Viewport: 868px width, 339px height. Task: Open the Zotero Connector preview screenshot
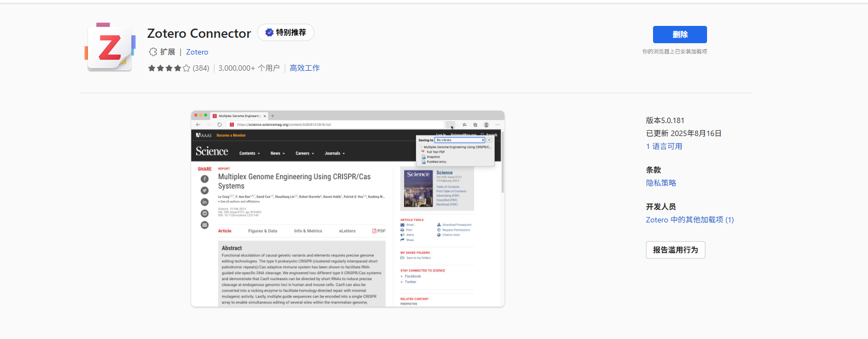pos(348,209)
